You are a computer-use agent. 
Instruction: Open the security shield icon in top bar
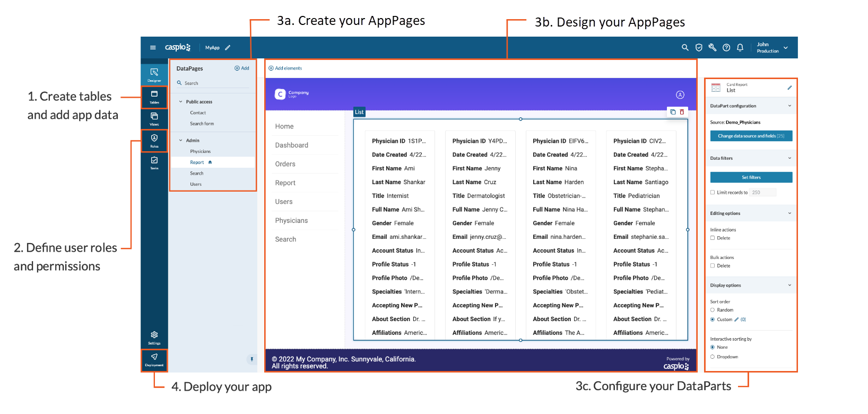point(699,48)
